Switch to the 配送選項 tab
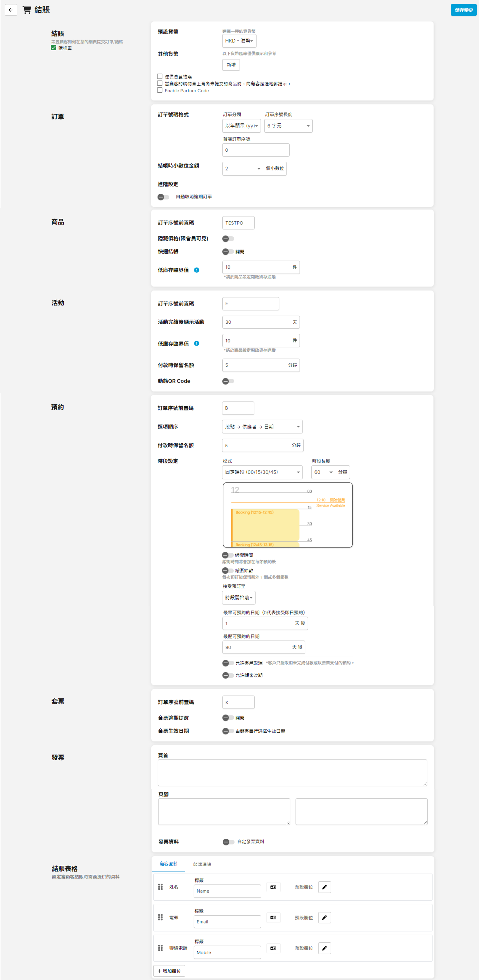 (x=202, y=864)
